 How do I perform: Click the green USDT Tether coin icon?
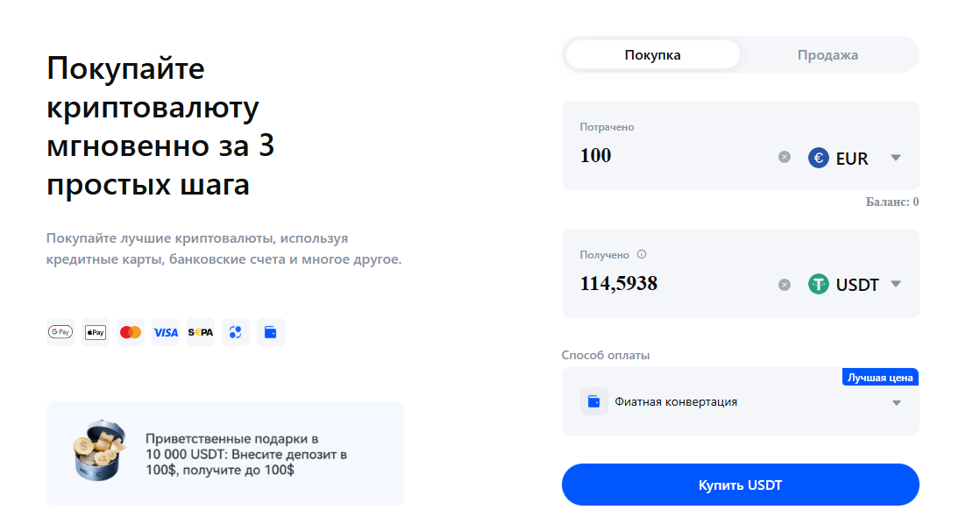818,284
